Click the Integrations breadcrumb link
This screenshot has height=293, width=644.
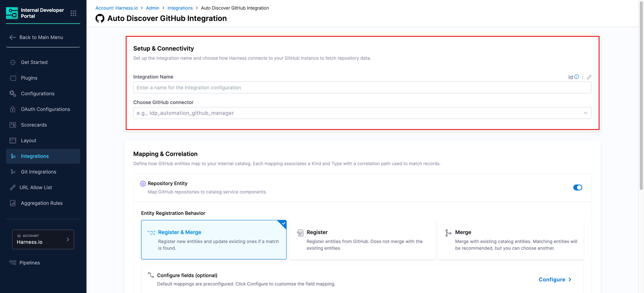[x=180, y=8]
